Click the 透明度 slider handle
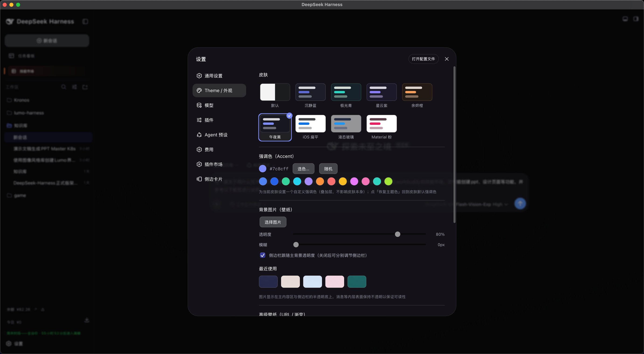 click(x=398, y=234)
